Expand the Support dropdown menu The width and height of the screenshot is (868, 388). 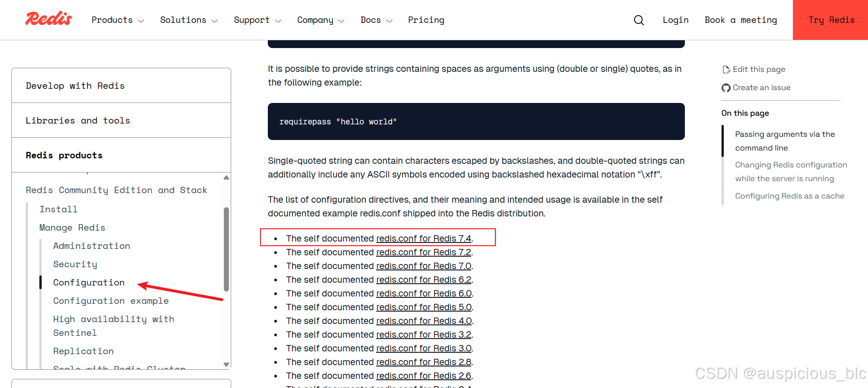pyautogui.click(x=257, y=20)
